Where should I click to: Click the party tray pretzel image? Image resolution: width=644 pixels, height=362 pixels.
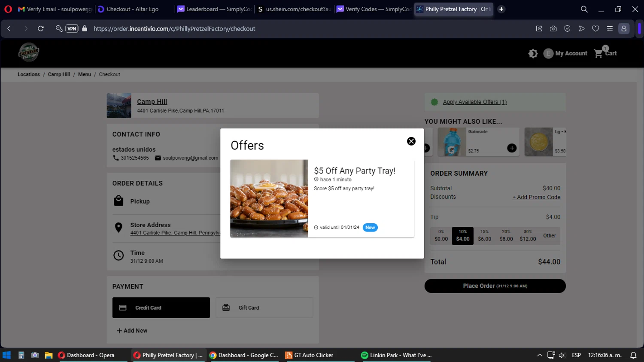pos(269,198)
